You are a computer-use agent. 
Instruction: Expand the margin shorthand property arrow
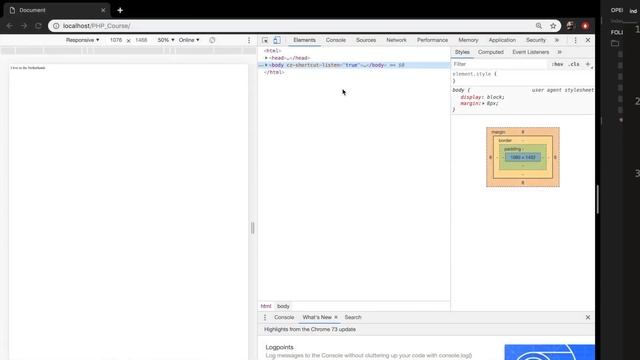483,104
